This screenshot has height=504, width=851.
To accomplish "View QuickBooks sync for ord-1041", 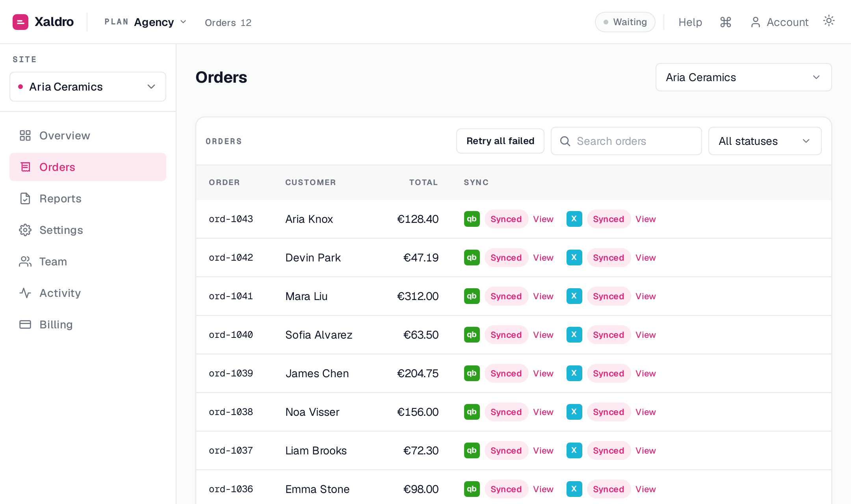I will pyautogui.click(x=543, y=296).
